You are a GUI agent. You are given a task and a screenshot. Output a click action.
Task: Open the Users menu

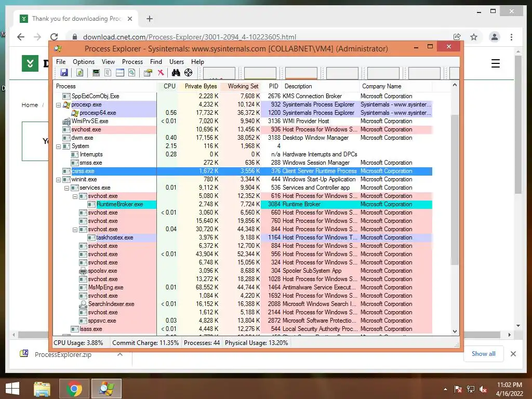pyautogui.click(x=177, y=62)
